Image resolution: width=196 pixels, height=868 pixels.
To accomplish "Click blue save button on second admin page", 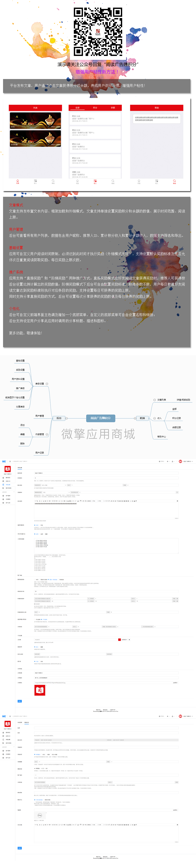I will pos(20,848).
